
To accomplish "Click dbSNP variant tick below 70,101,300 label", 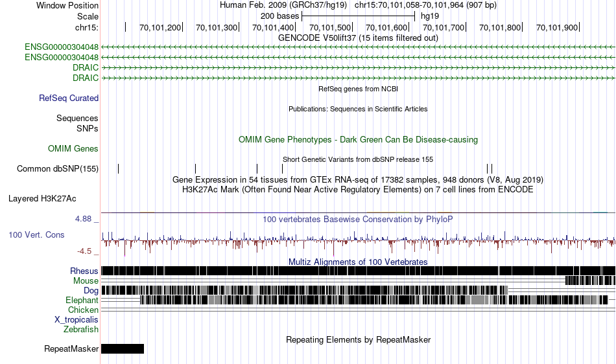I will pyautogui.click(x=195, y=168).
